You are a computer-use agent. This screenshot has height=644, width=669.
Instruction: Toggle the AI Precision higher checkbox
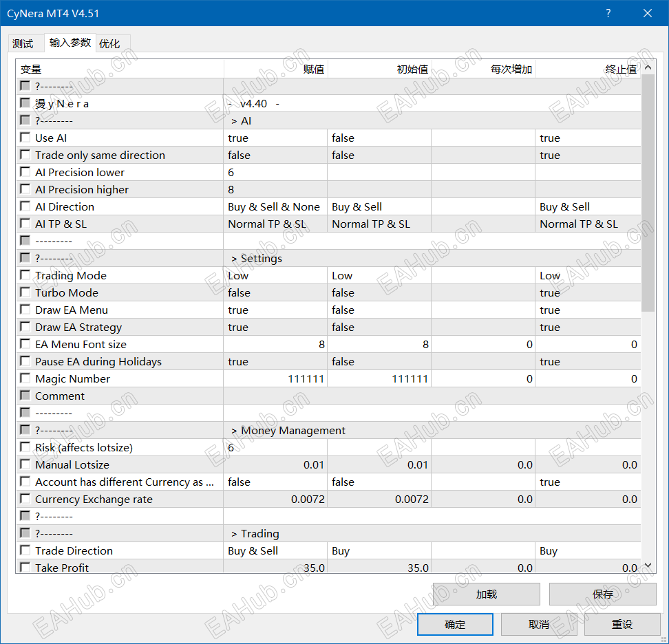click(x=25, y=189)
